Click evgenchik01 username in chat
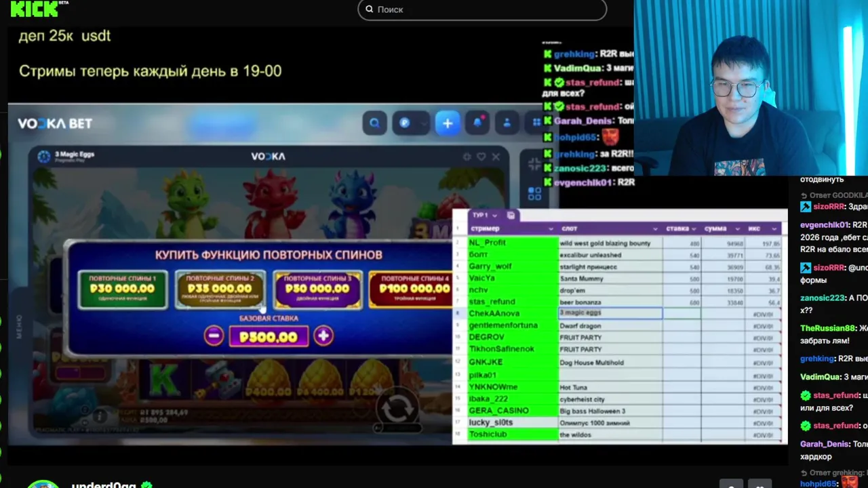This screenshot has width=868, height=488. point(825,225)
